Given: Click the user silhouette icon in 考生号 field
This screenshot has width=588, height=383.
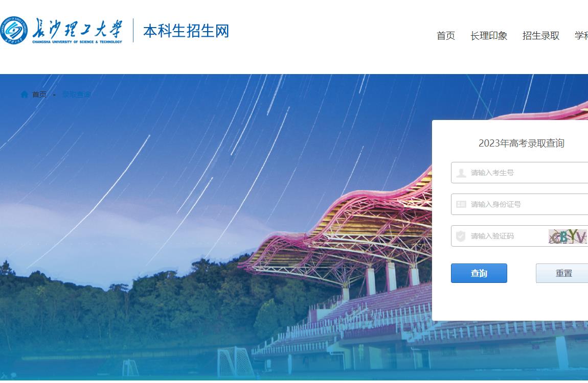Looking at the screenshot, I should pos(461,173).
